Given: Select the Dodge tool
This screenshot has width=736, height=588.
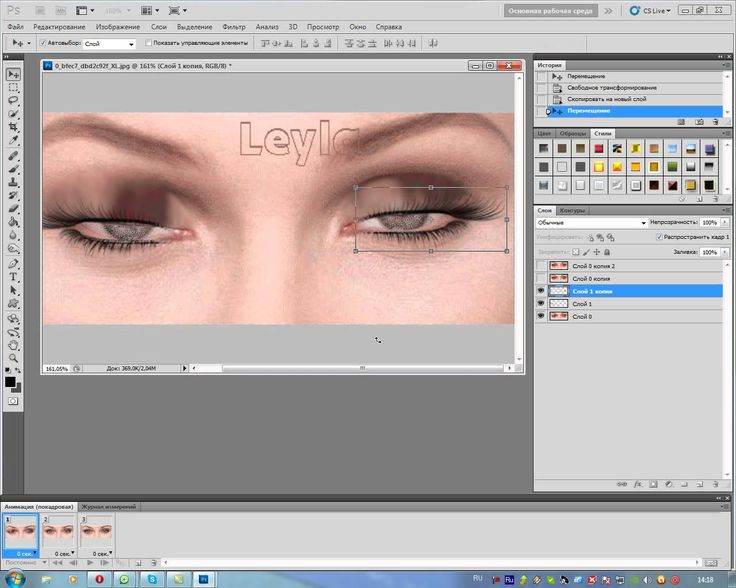Looking at the screenshot, I should pyautogui.click(x=13, y=248).
